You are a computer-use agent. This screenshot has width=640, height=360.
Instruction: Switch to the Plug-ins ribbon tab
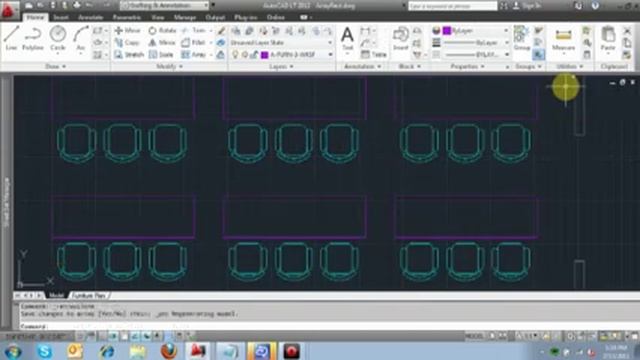[245, 17]
